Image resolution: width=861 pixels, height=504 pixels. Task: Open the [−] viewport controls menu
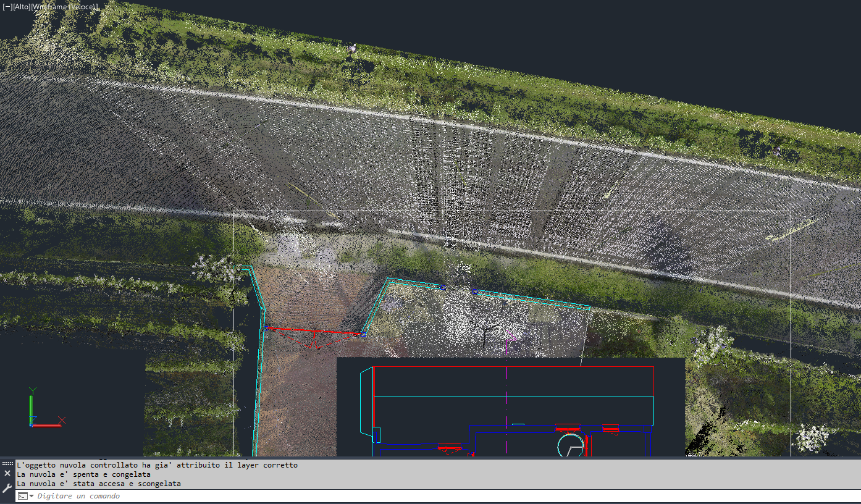click(7, 6)
